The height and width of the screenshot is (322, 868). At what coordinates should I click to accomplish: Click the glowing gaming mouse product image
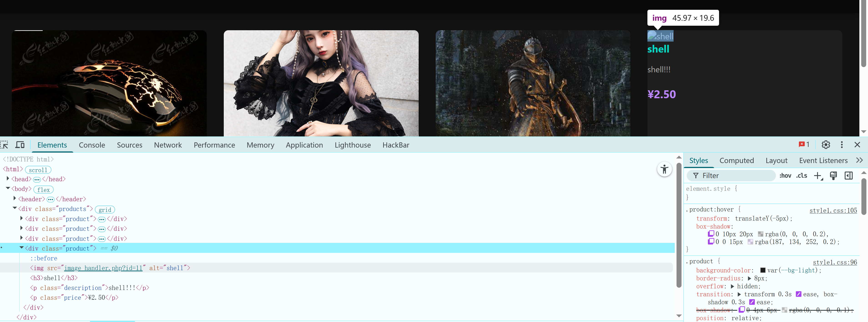coord(109,83)
